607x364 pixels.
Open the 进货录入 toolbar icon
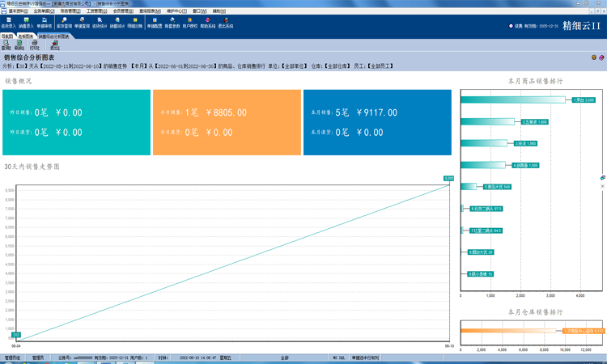[x=8, y=23]
